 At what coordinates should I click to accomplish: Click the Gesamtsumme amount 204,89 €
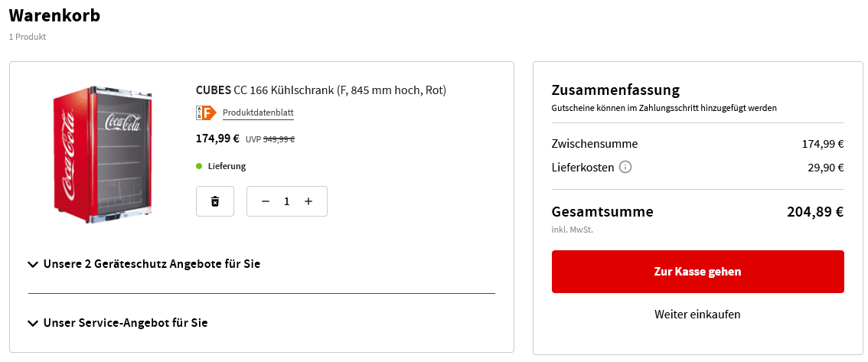(814, 212)
